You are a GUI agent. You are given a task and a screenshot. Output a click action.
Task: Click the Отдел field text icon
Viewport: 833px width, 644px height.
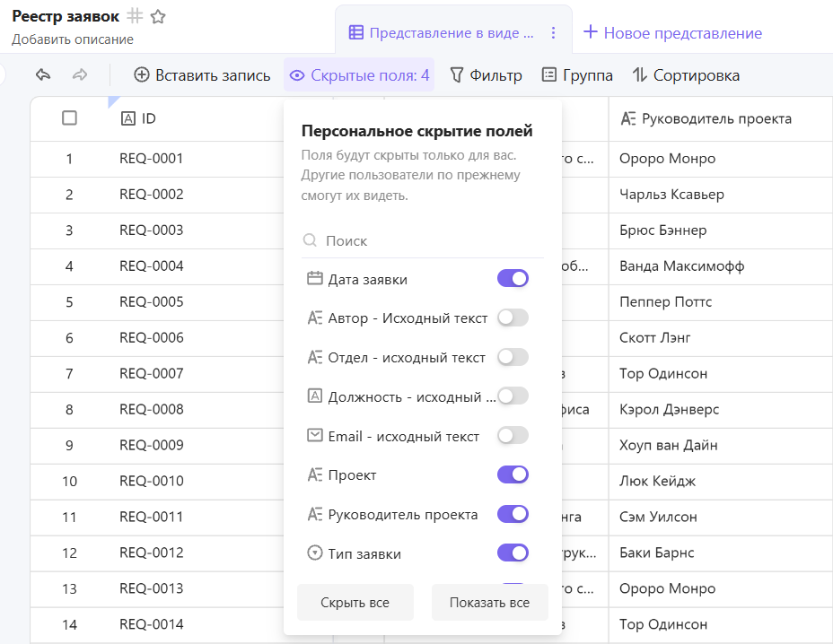[314, 357]
